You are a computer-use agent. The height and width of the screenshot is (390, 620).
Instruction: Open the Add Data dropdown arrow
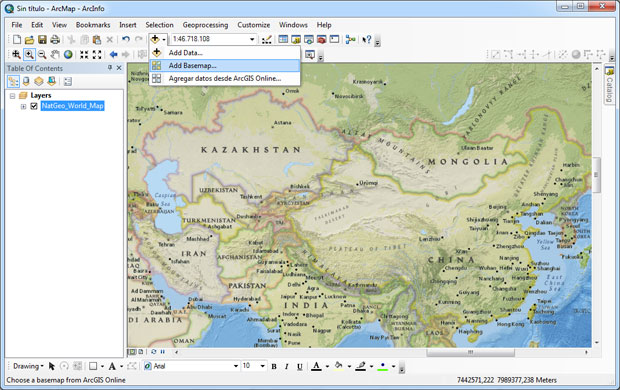(x=164, y=39)
